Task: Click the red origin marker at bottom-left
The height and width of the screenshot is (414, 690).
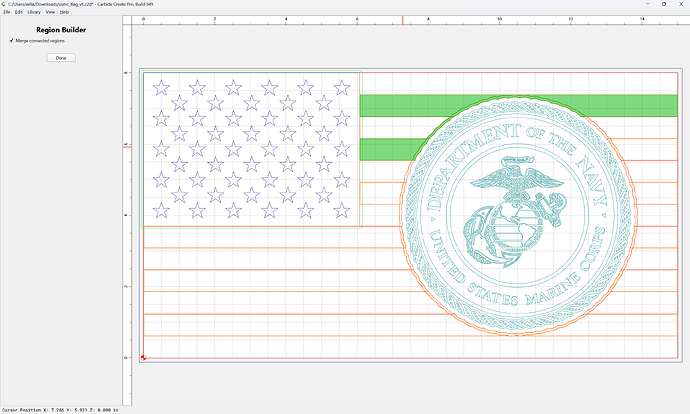Action: pos(143,357)
